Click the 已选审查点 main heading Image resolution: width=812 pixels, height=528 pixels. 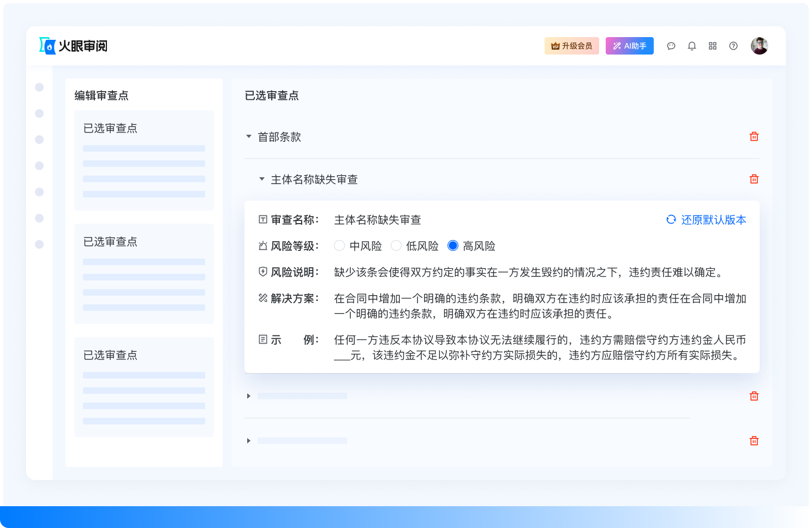tap(272, 95)
